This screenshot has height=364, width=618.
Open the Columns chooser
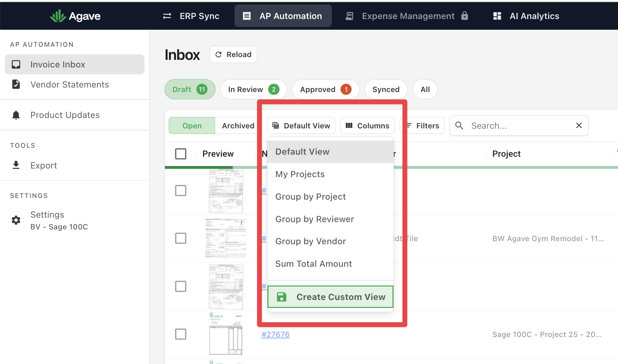click(x=368, y=126)
